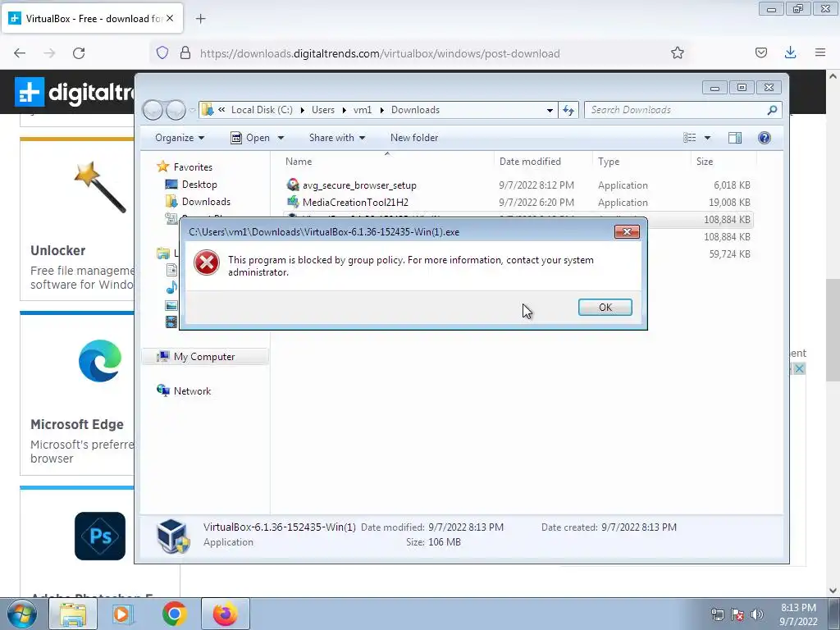The image size is (840, 630).
Task: Click the Videos library icon in sidebar
Action: pos(171,322)
